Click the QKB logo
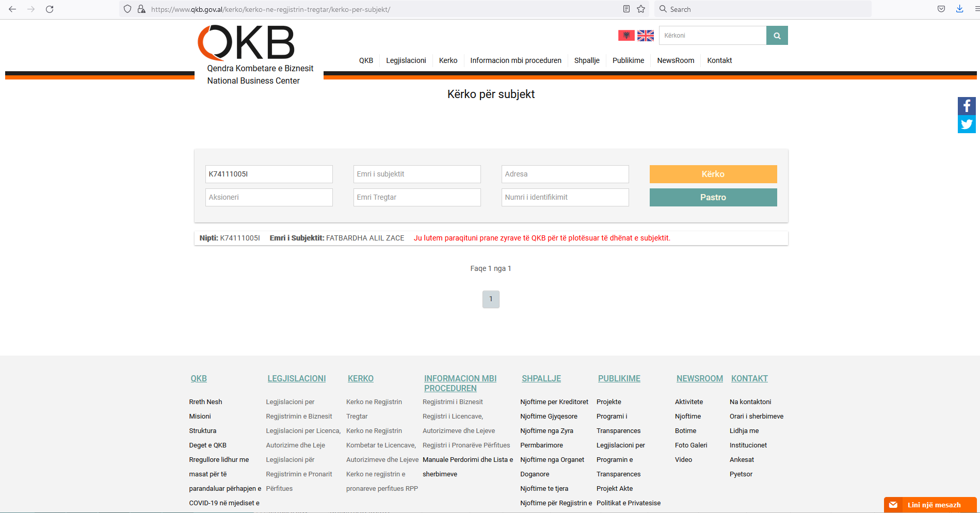The width and height of the screenshot is (980, 513). (x=246, y=43)
